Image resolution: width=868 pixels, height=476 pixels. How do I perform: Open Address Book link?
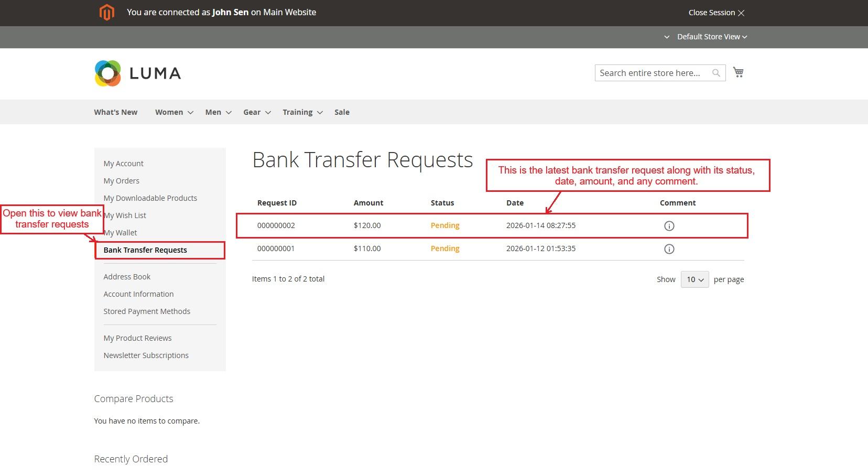point(127,277)
